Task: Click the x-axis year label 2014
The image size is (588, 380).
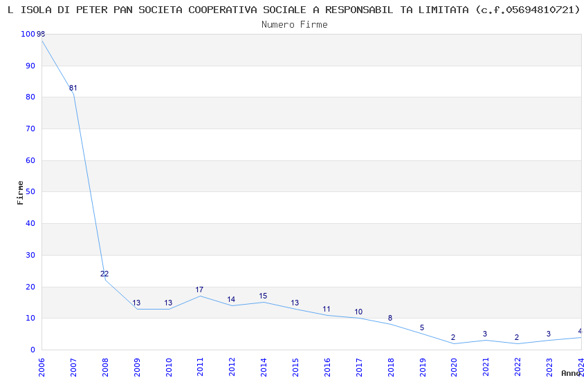Action: pos(264,368)
